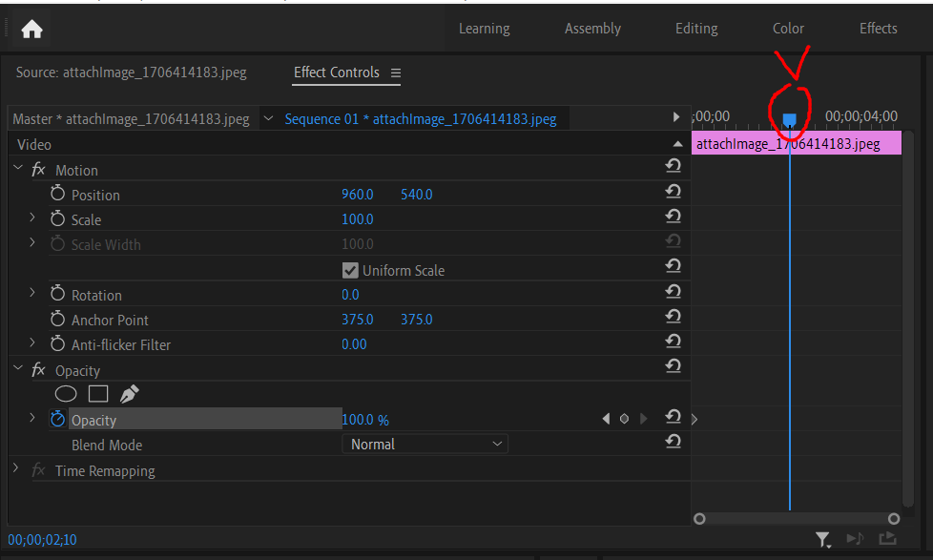Expand the Anti-flicker Filter property

32,343
